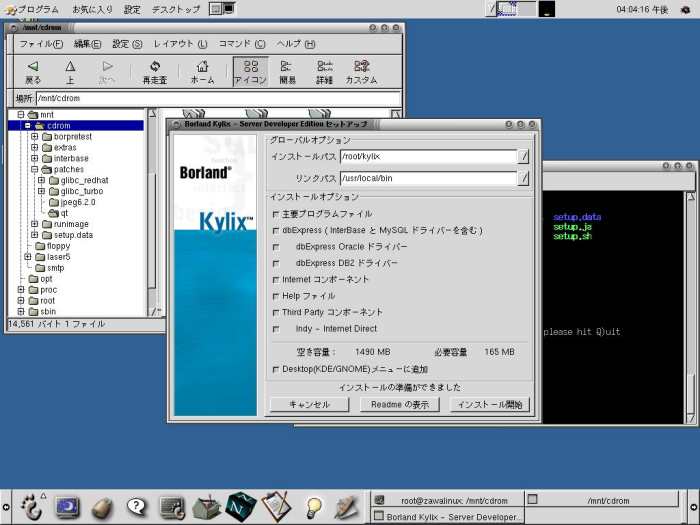The height and width of the screenshot is (525, 700).
Task: Open the コマンド(C) menu
Action: [x=242, y=44]
